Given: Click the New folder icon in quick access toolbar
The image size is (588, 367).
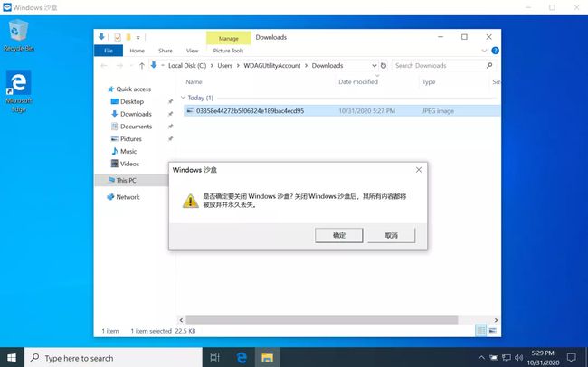Looking at the screenshot, I should tap(128, 37).
